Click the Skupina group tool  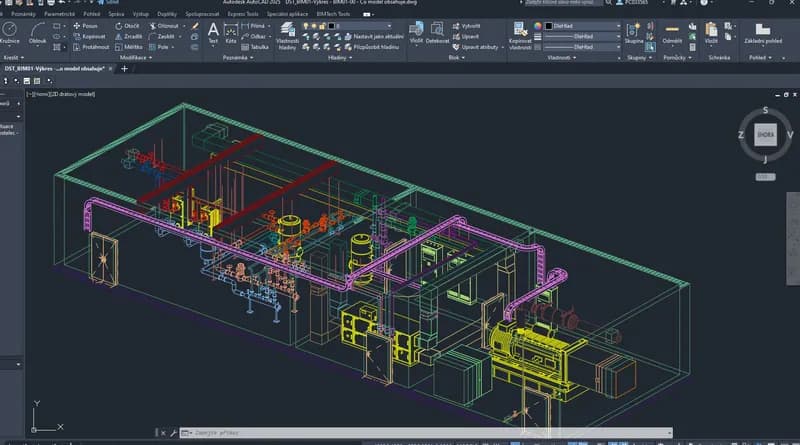634,33
